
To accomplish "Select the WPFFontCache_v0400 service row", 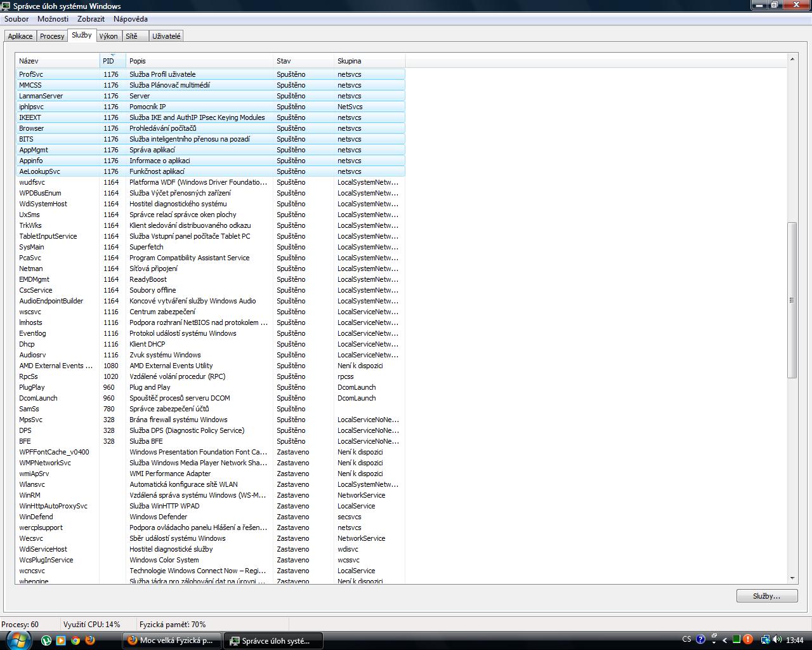I will tap(210, 452).
